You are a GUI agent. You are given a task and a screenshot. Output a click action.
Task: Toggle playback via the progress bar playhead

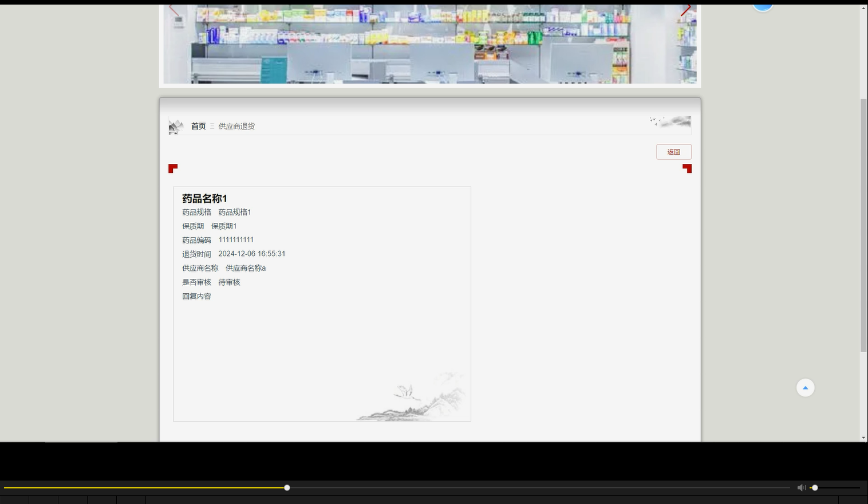pos(286,487)
